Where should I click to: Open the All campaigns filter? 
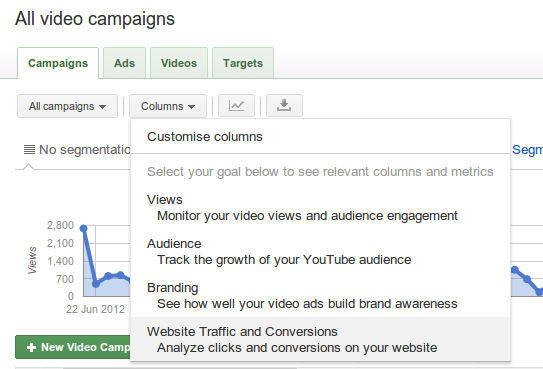coord(68,106)
